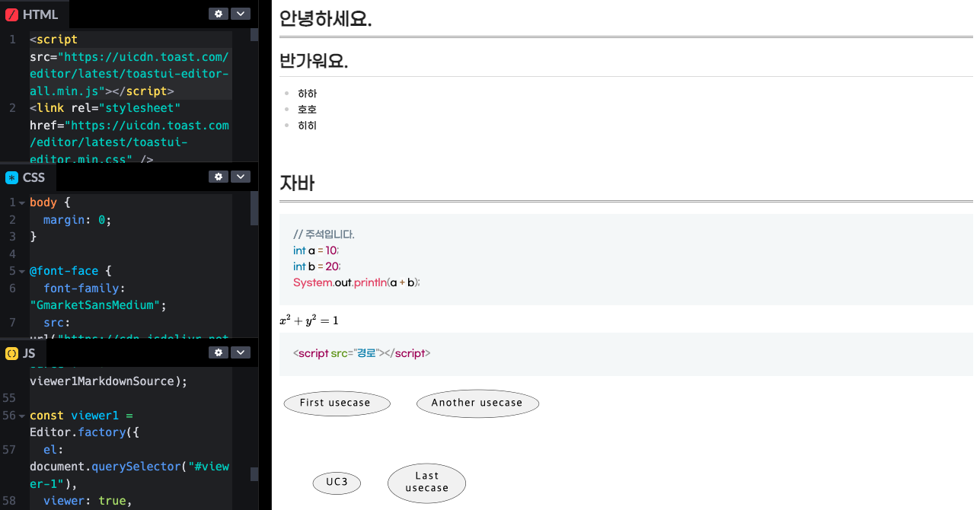This screenshot has width=980, height=510.
Task: Collapse the @font-face fold arrow
Action: pyautogui.click(x=22, y=271)
